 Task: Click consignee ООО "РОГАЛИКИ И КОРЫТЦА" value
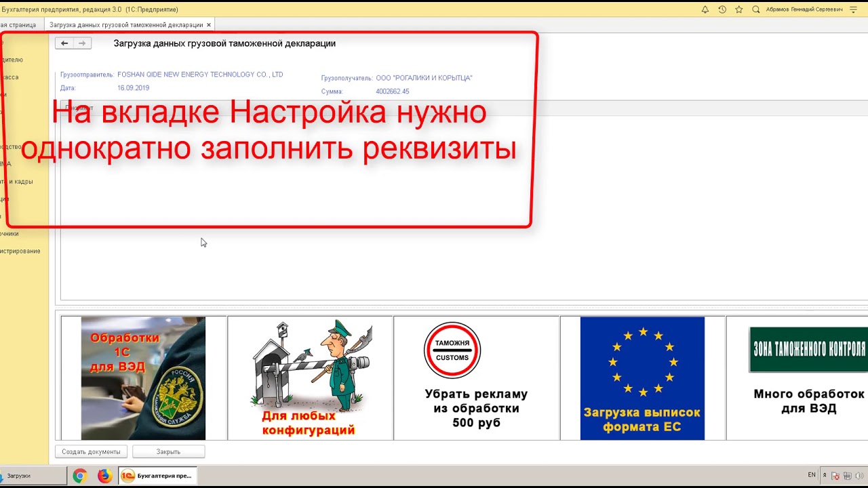[424, 78]
